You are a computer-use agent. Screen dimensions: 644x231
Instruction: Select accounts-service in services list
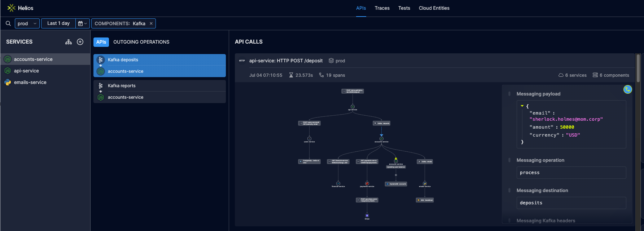click(x=45, y=59)
